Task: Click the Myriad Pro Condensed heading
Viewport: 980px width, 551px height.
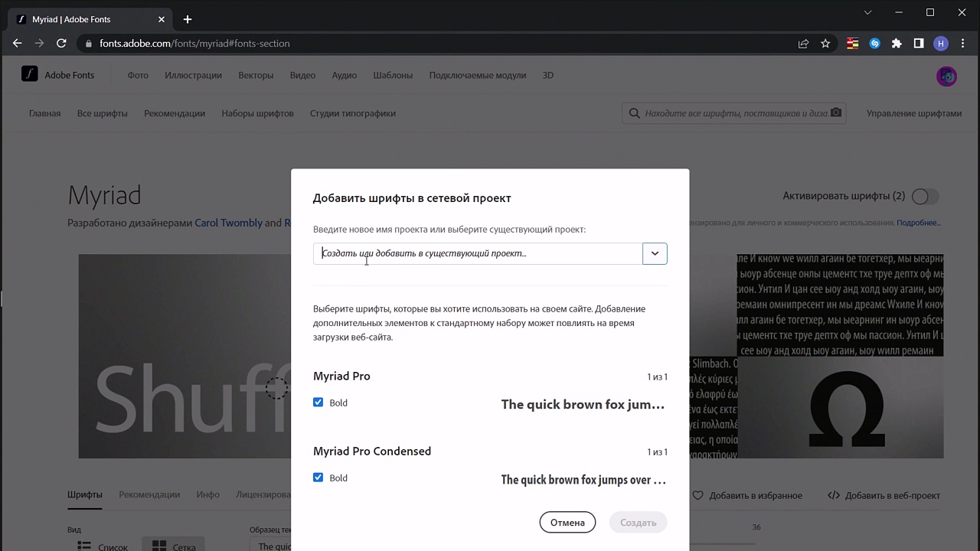Action: coord(372,451)
